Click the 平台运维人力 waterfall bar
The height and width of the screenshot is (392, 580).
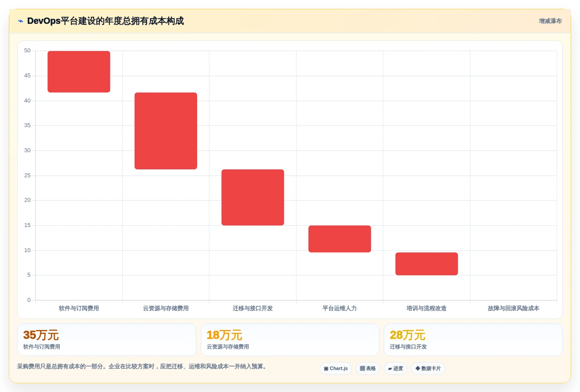pyautogui.click(x=340, y=239)
